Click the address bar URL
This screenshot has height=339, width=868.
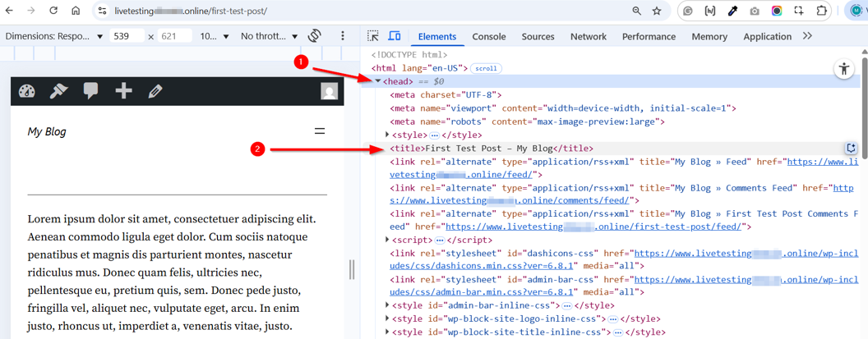tap(192, 11)
